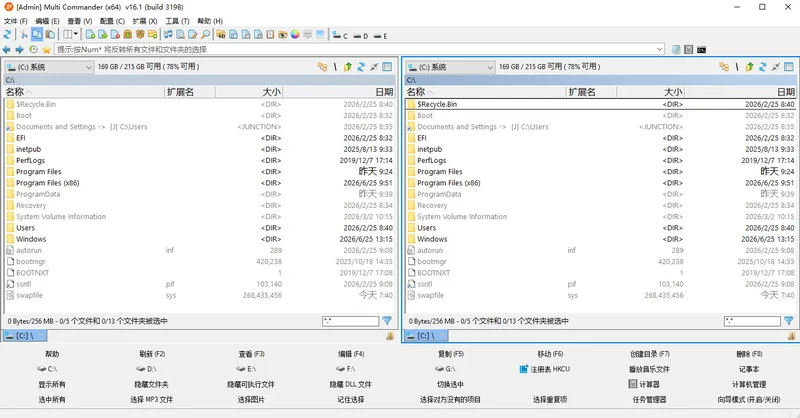Sort right panel by 扩展名 column header

[591, 92]
